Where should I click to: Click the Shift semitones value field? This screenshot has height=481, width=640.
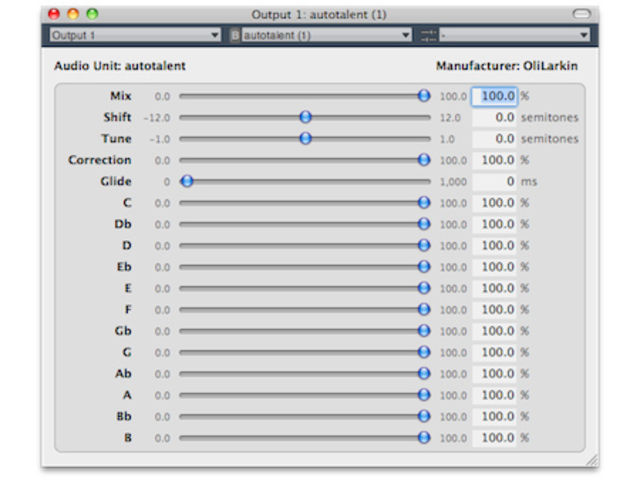pyautogui.click(x=494, y=117)
